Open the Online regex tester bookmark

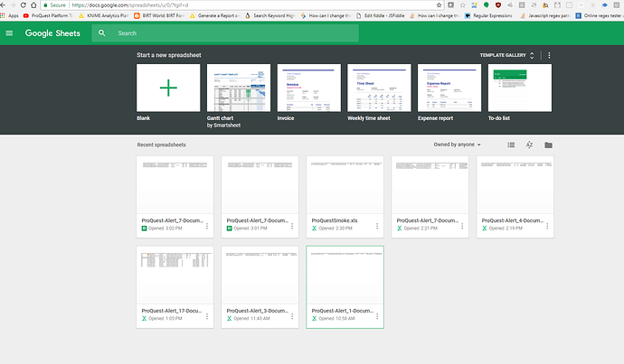point(599,16)
